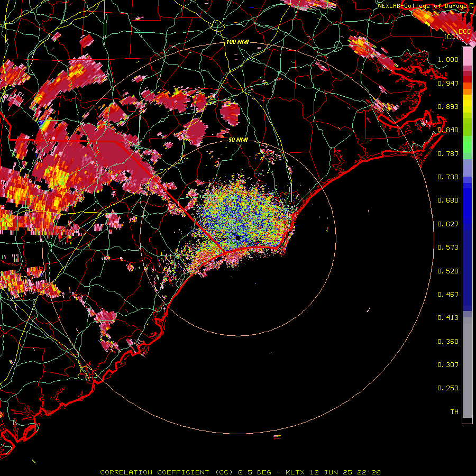Select the 0.467 color scale label
This screenshot has width=476, height=476.
[x=448, y=295]
